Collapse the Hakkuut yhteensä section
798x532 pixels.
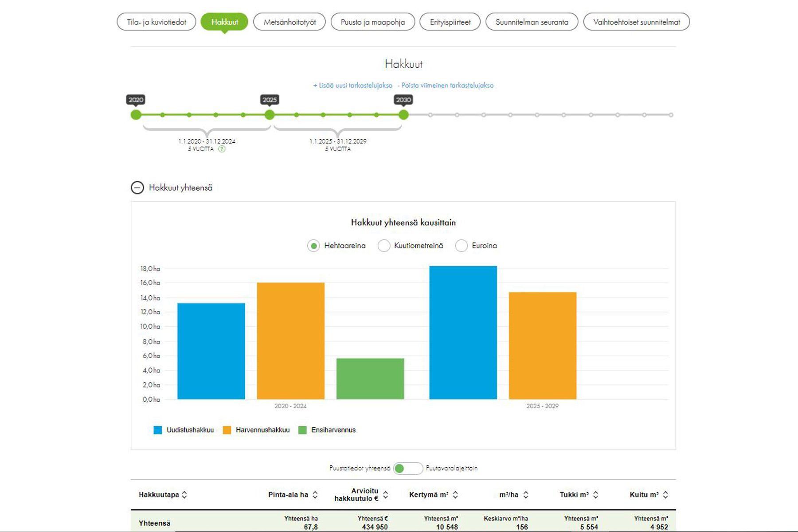click(137, 188)
